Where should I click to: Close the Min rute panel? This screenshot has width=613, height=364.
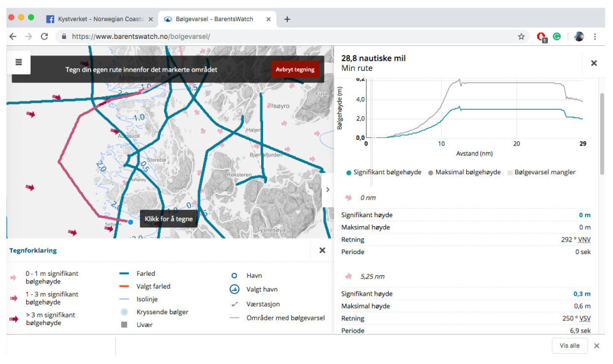593,63
